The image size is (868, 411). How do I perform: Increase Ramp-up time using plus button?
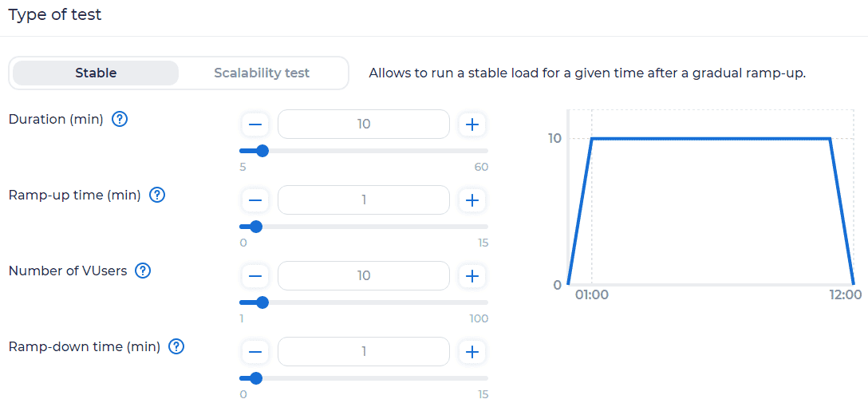tap(472, 200)
